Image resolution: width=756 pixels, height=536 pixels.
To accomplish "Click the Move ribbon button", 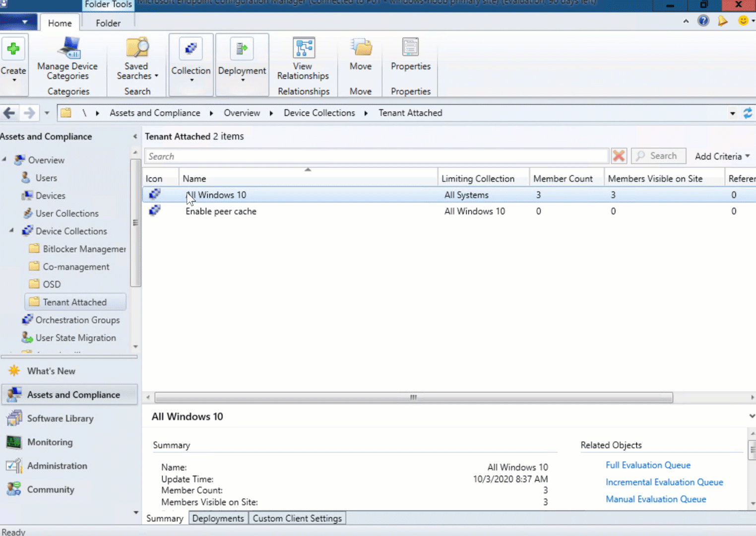I will click(x=361, y=55).
